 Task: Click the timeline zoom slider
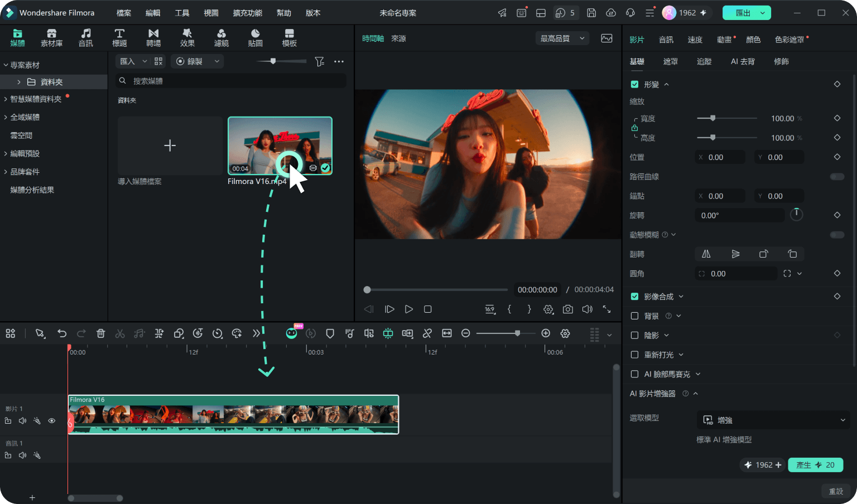tap(505, 333)
